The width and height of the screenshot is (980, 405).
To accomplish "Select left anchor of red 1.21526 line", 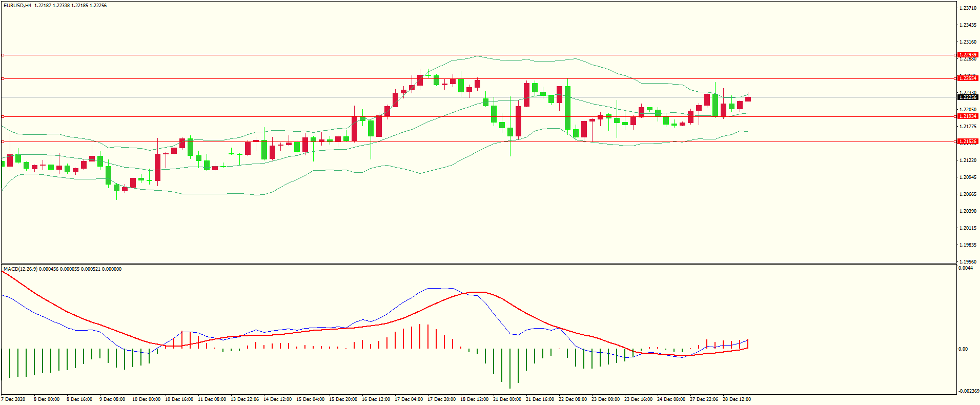I will pos(3,141).
